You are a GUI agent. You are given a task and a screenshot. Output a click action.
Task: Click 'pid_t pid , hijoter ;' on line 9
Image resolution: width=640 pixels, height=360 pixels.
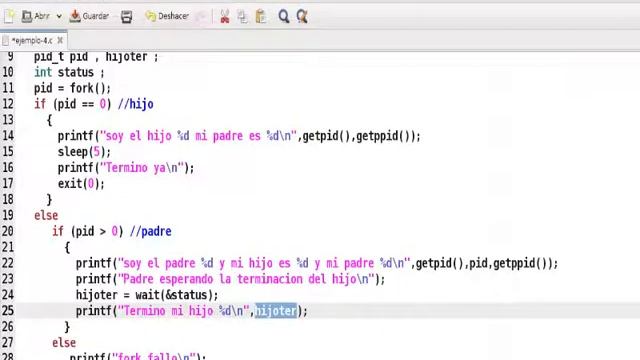coord(96,57)
